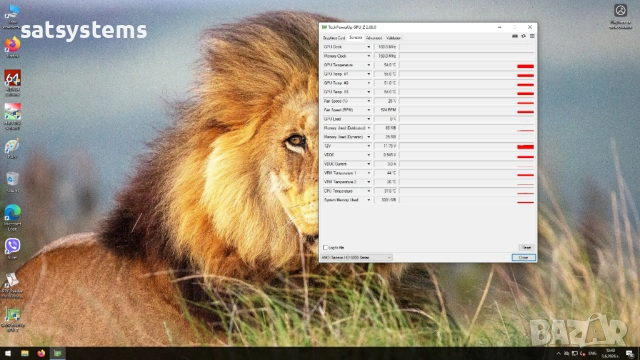Open the Viber desktop shortcut

click(x=12, y=249)
